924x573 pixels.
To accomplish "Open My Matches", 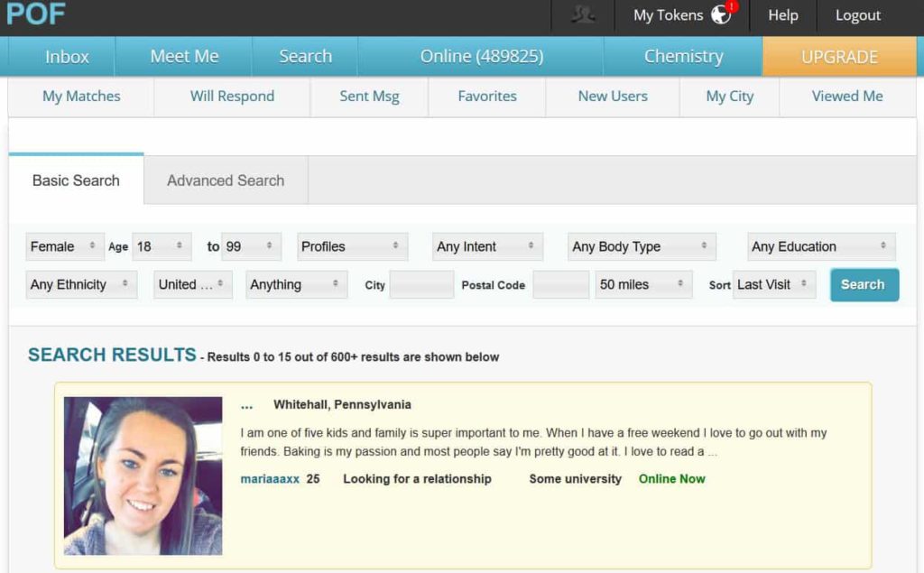I will point(81,96).
